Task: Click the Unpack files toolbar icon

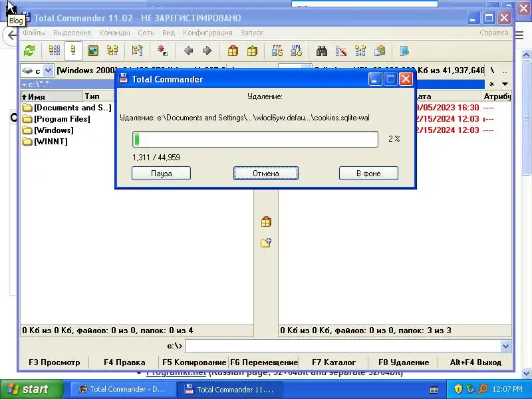Action: coord(252,51)
